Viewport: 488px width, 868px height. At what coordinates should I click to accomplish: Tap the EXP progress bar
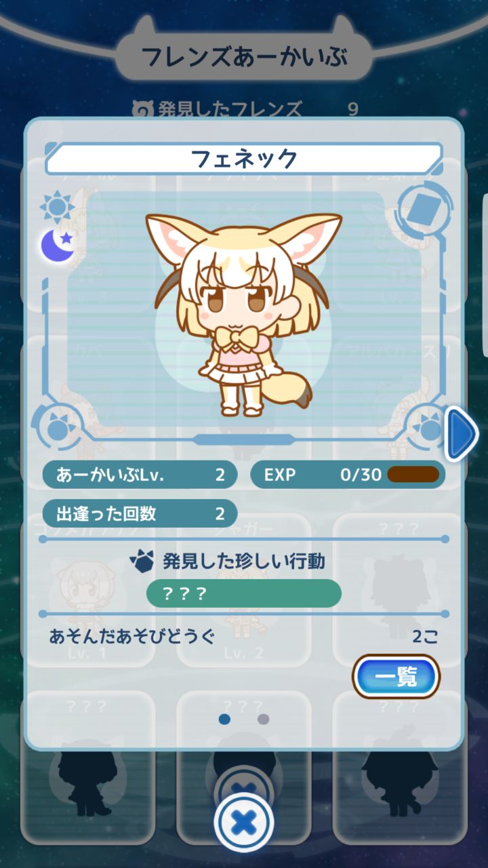coord(413,474)
